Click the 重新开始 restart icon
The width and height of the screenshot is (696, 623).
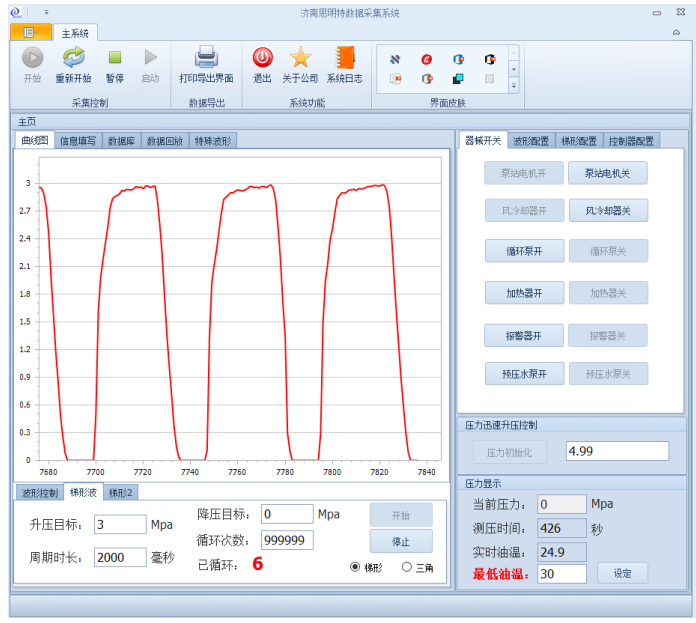(73, 58)
